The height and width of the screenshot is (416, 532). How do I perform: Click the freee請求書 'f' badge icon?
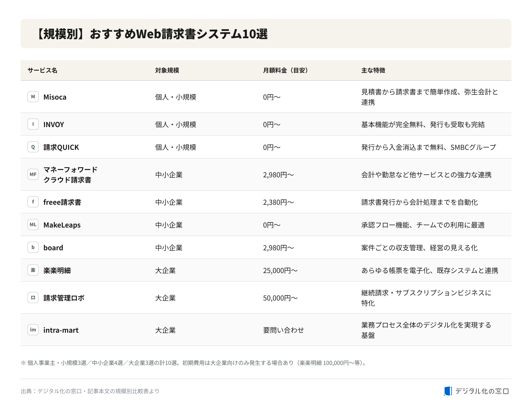click(x=33, y=202)
